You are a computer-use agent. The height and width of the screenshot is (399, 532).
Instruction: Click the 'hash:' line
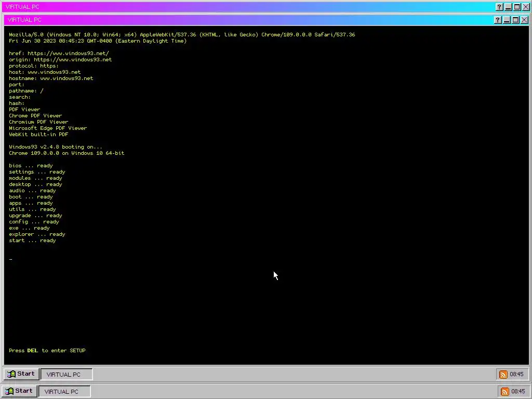[x=17, y=103]
